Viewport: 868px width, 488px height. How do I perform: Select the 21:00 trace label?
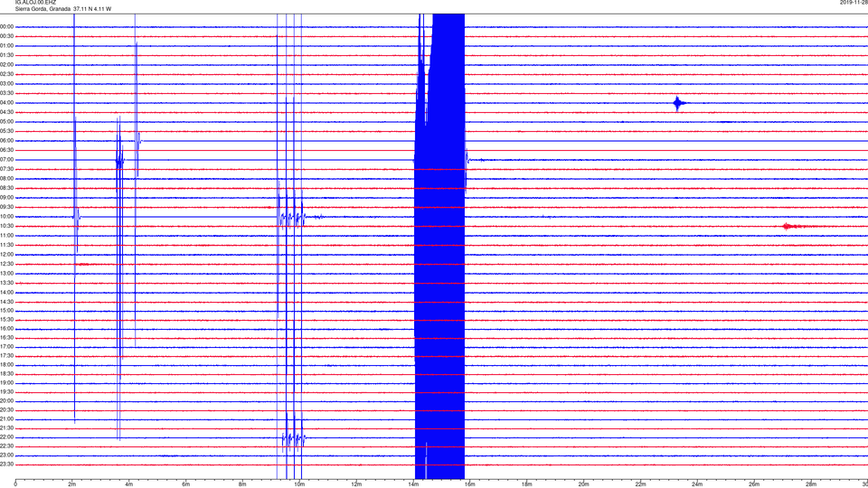coord(6,418)
